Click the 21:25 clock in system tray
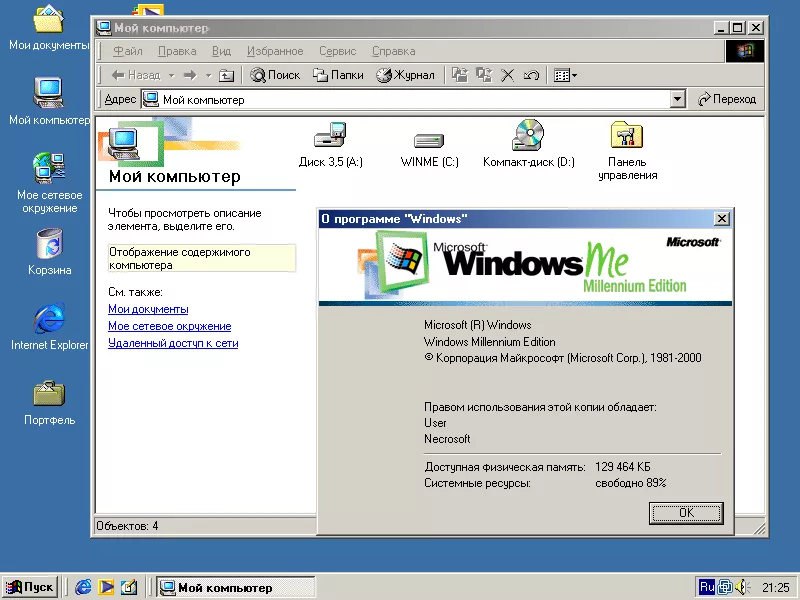This screenshot has width=800, height=600. (776, 588)
